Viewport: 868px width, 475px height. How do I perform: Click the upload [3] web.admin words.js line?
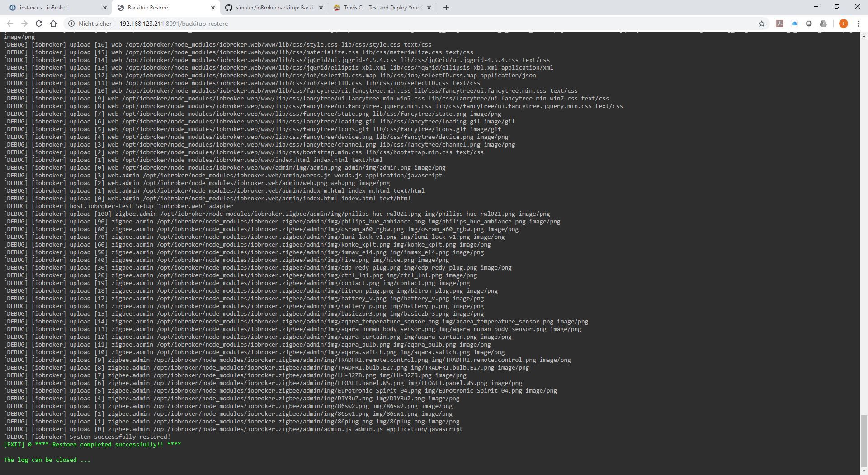pos(223,175)
